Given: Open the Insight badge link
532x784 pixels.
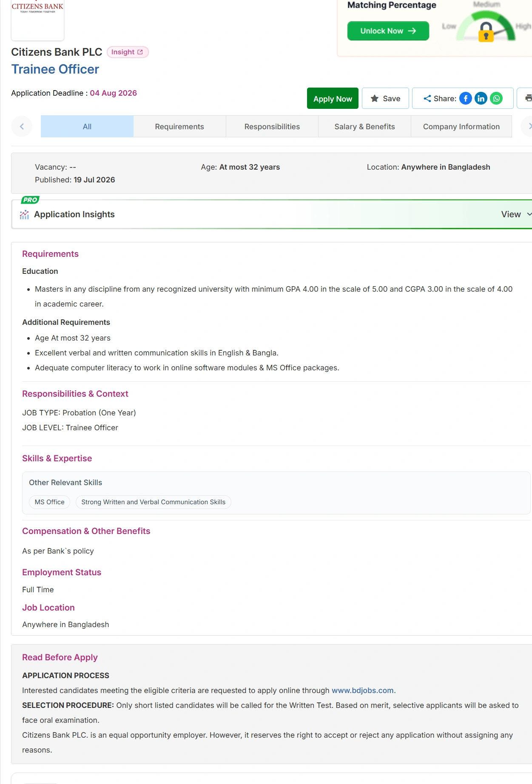Looking at the screenshot, I should [128, 52].
